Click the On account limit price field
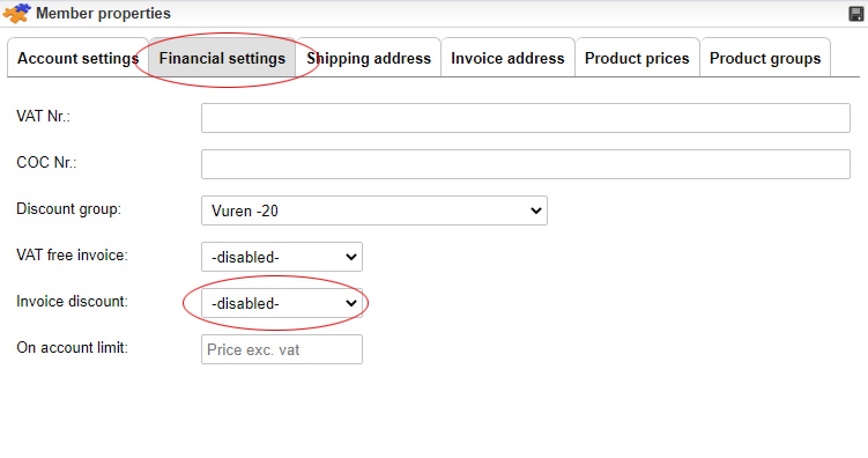This screenshot has height=458, width=868. 281,349
